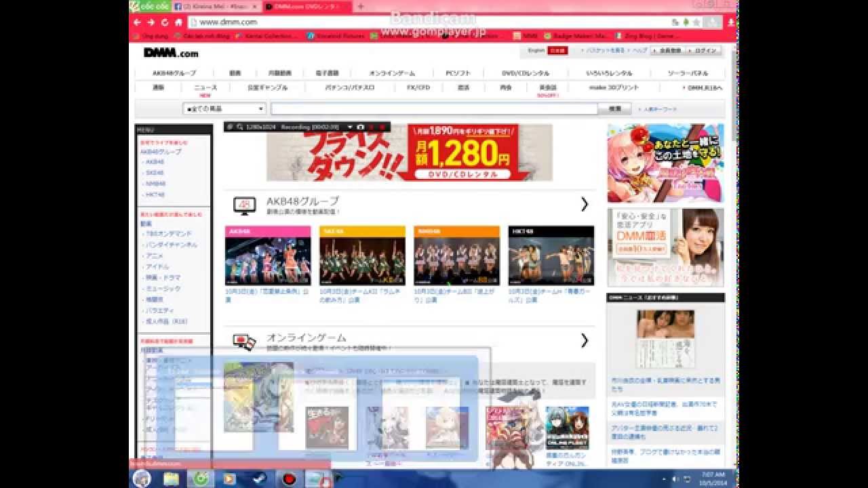The width and height of the screenshot is (868, 488).
Task: Click the site search text field
Action: (434, 108)
